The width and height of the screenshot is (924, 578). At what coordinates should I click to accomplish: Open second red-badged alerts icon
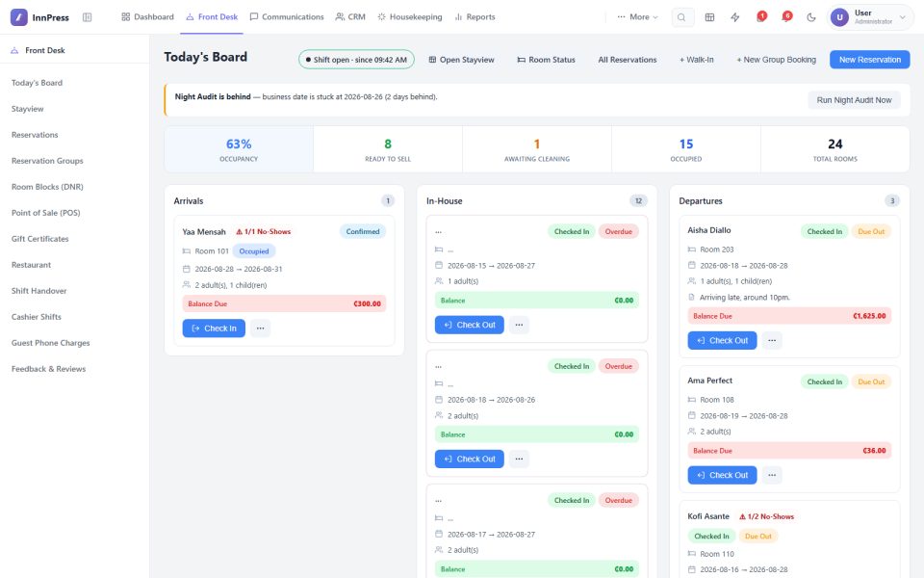786,17
